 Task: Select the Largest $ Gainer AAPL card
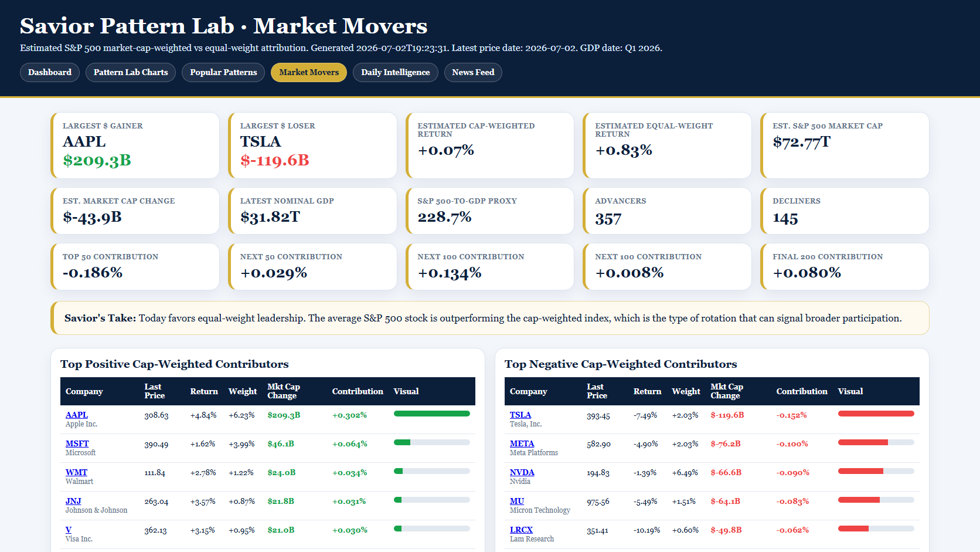[135, 145]
